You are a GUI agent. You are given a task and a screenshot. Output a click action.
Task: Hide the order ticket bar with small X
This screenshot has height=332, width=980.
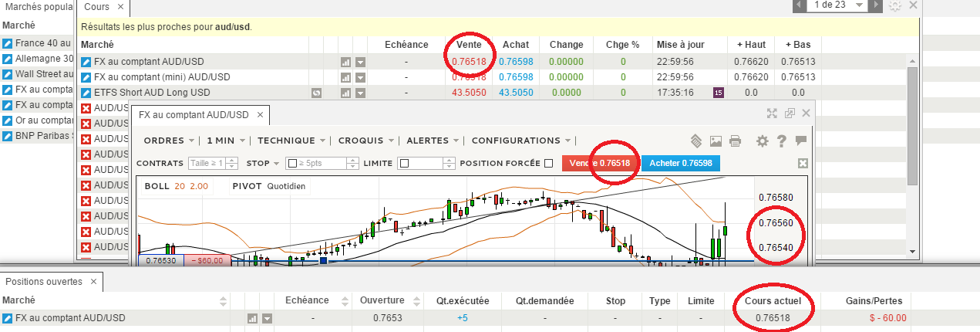(803, 164)
